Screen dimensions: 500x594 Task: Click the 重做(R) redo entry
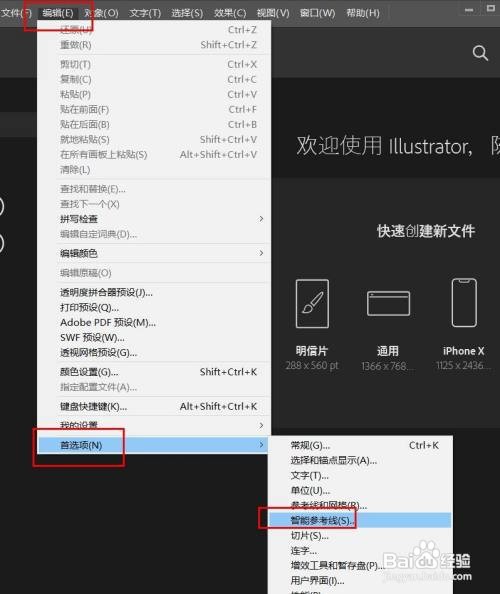[154, 45]
